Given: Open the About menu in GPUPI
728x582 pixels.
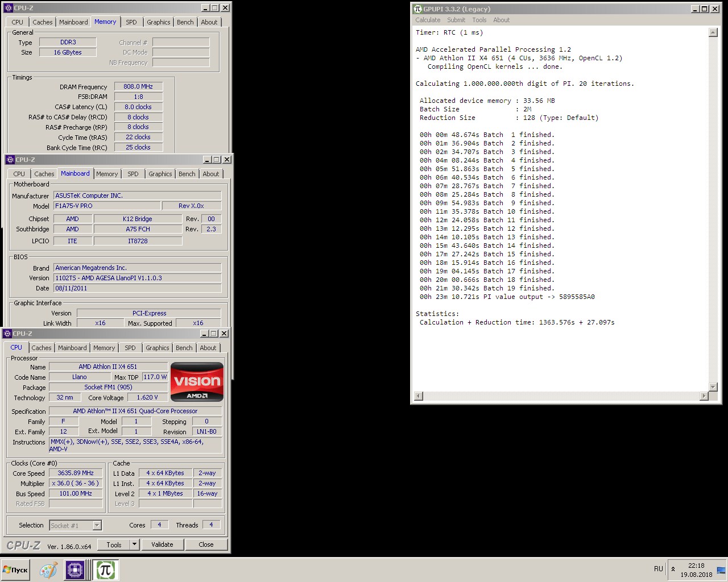Looking at the screenshot, I should tap(501, 20).
